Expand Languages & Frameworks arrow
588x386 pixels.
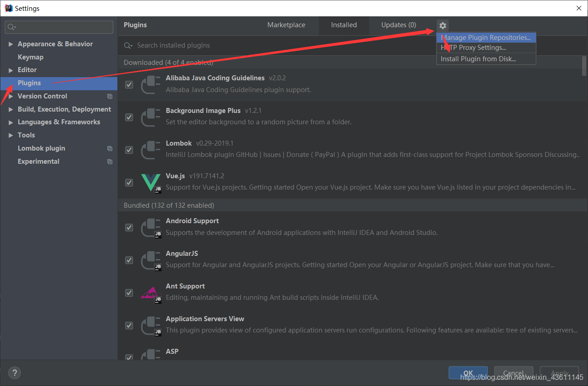click(x=11, y=122)
